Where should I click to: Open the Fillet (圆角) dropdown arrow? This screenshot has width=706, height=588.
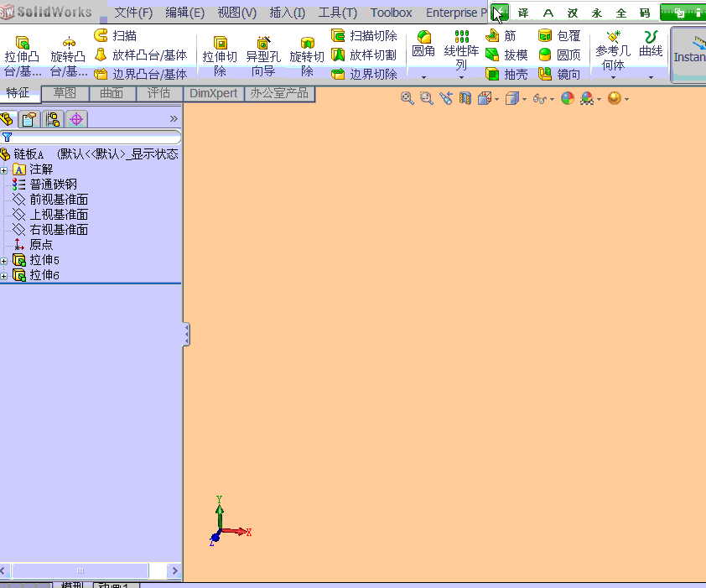[x=423, y=77]
